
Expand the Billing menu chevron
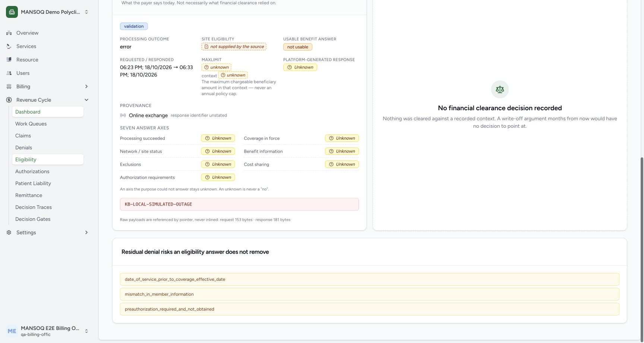[x=86, y=86]
